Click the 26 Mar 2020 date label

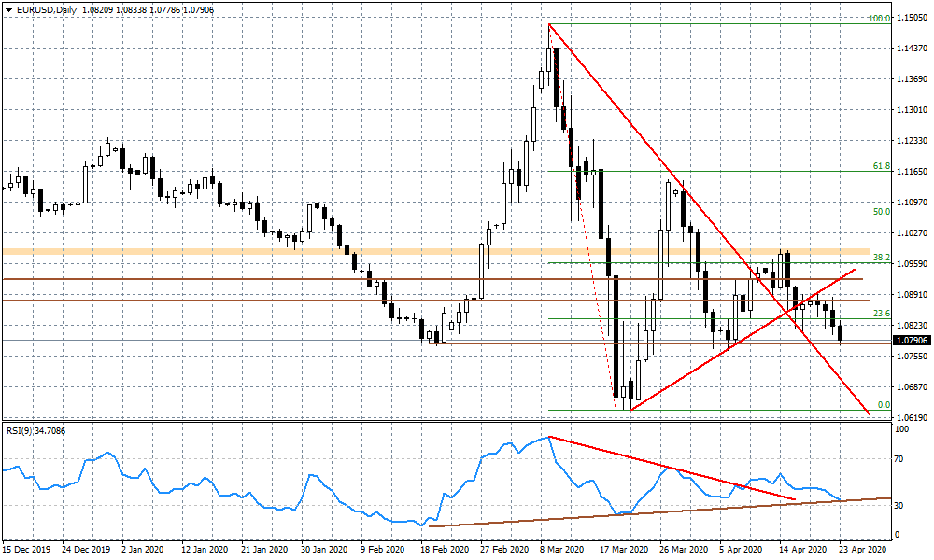point(684,550)
